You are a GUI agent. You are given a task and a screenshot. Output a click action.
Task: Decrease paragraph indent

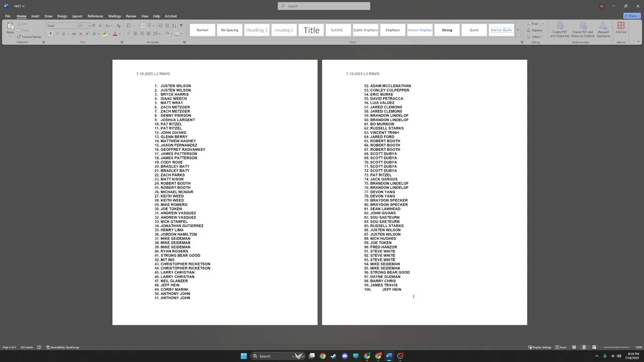[160, 26]
